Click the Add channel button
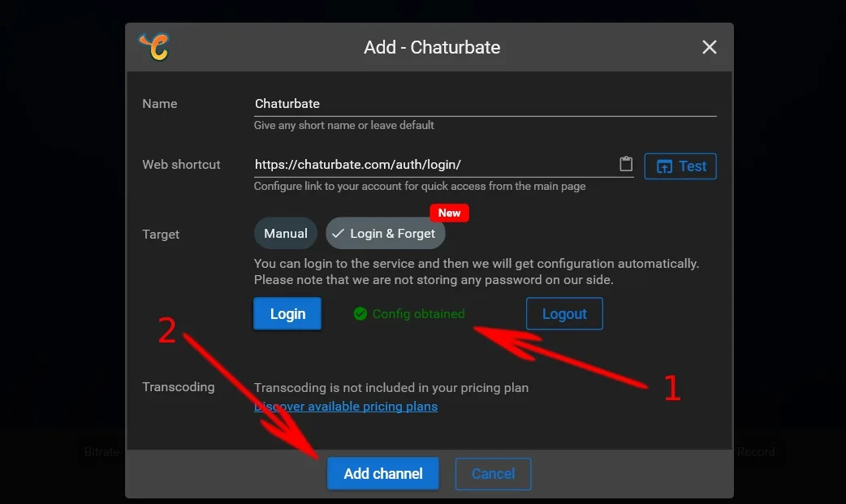The image size is (846, 504). pyautogui.click(x=383, y=474)
